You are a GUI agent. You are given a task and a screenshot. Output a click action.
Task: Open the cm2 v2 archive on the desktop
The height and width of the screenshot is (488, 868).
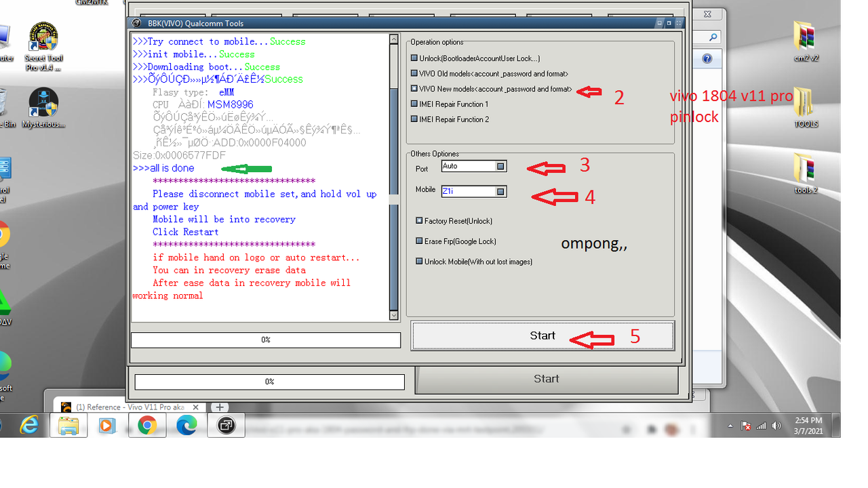pyautogui.click(x=806, y=42)
